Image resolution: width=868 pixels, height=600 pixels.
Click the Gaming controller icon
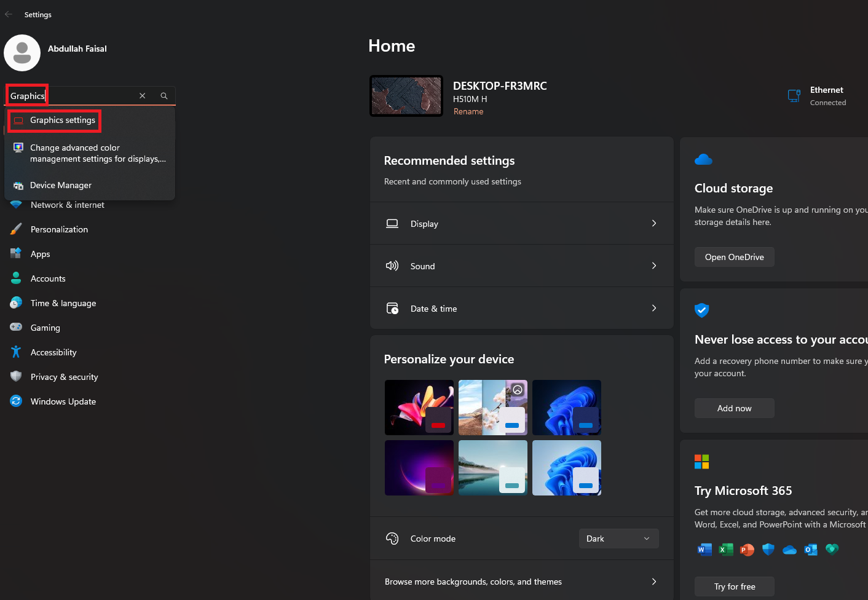tap(16, 328)
